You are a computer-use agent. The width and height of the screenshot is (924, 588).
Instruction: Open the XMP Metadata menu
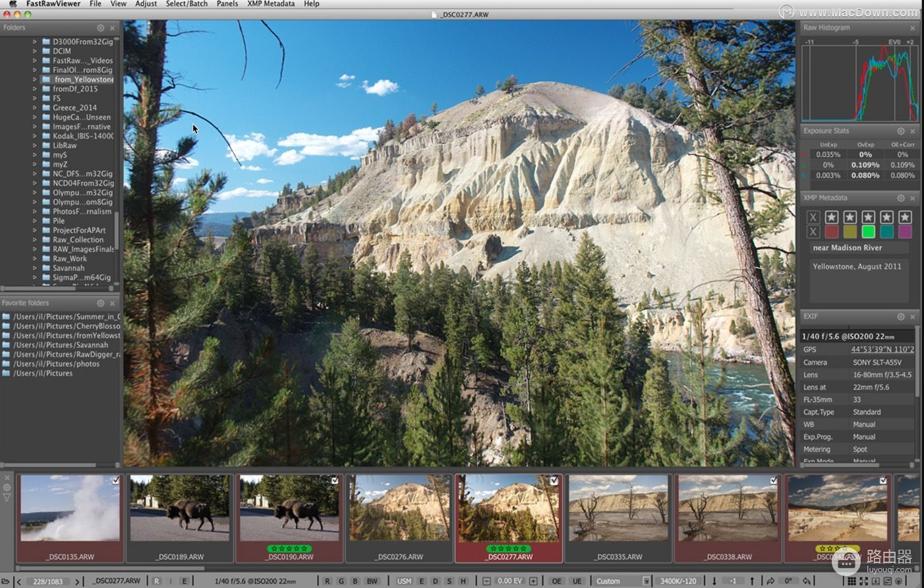tap(271, 4)
